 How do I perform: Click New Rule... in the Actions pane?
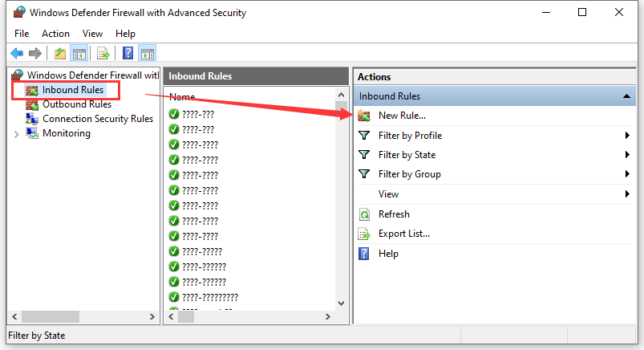click(x=402, y=116)
